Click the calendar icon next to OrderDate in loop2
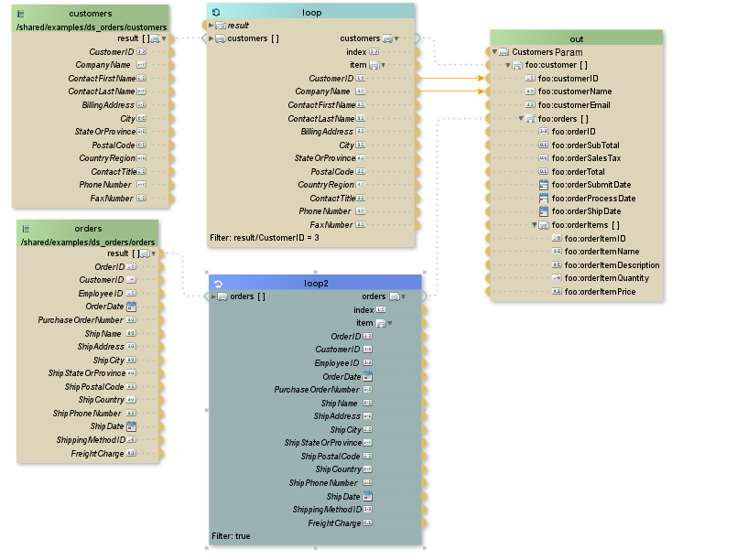This screenshot has width=737, height=560. 368,376
